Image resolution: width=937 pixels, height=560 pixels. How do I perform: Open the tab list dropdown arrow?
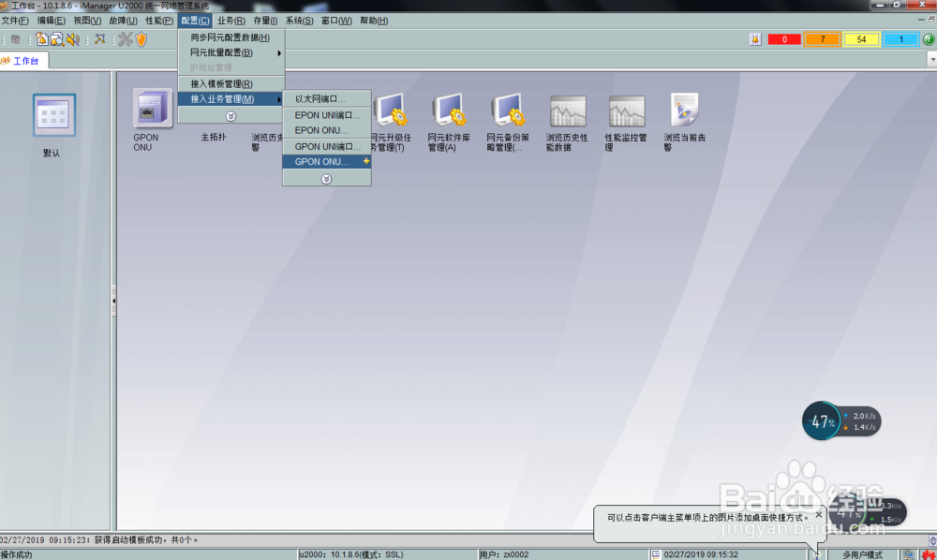click(x=932, y=60)
